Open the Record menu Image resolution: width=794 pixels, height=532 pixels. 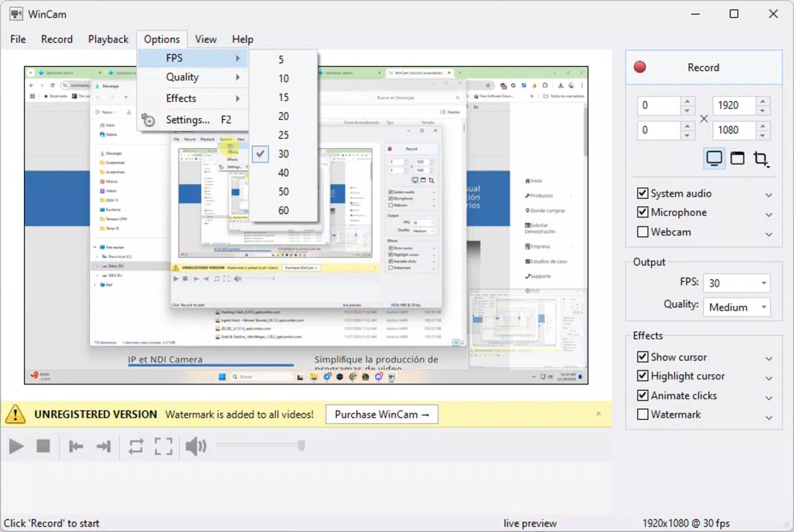pos(57,39)
